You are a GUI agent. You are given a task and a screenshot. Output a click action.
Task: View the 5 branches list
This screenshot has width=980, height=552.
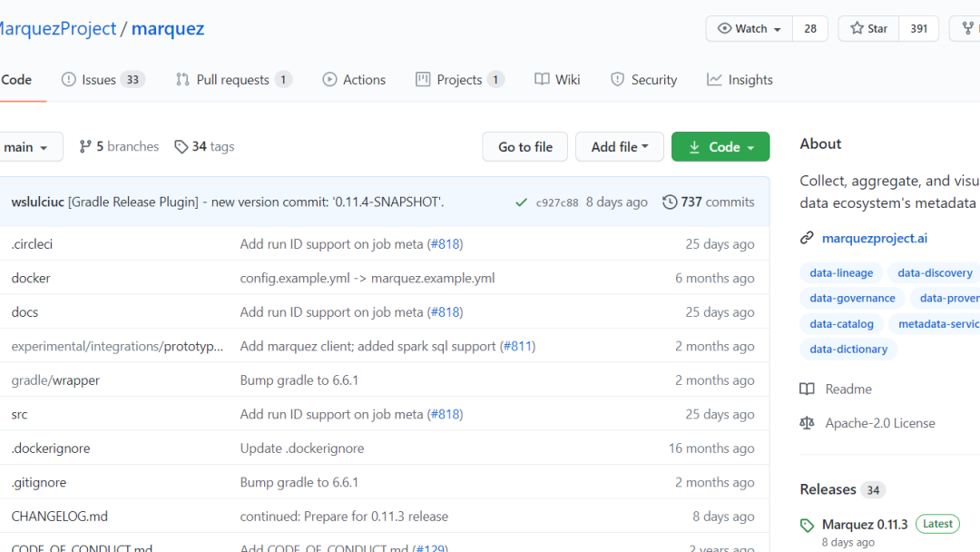tap(119, 146)
